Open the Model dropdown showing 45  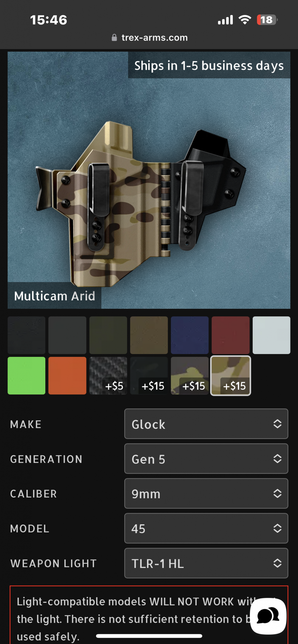(x=206, y=528)
